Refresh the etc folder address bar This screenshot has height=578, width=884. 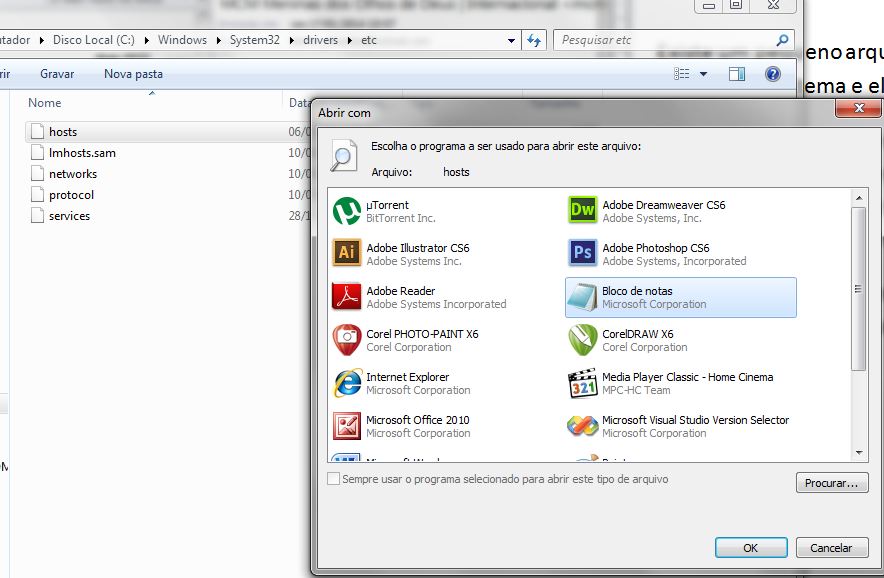point(534,40)
